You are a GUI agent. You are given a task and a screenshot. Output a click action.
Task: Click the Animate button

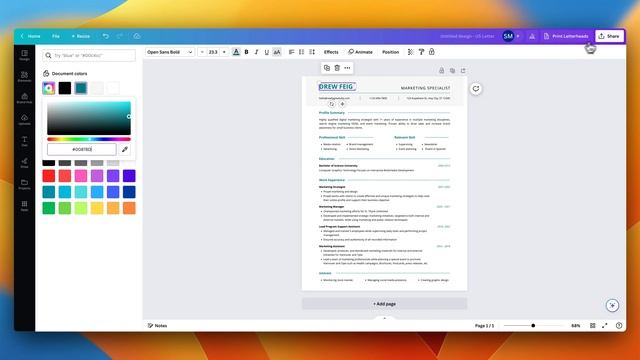click(360, 52)
